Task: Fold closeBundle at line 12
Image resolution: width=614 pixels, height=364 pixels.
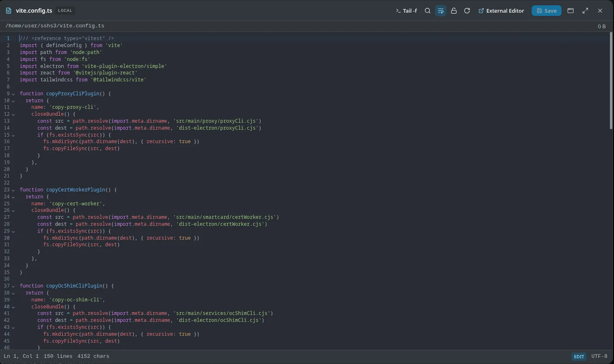Action: (13, 114)
